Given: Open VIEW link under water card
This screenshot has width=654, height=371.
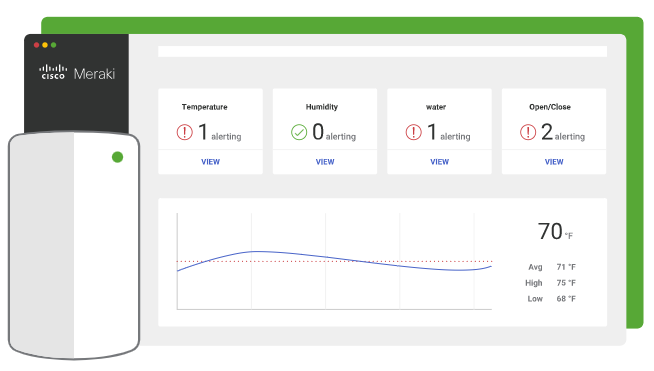Looking at the screenshot, I should point(440,162).
